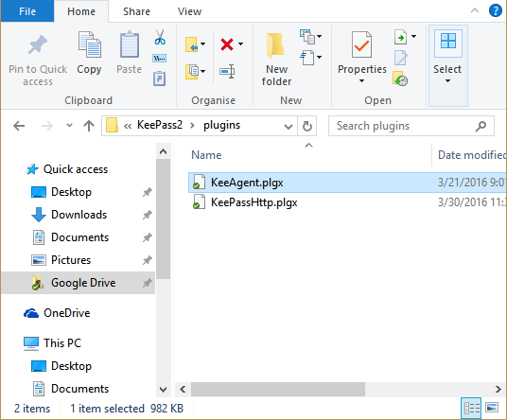Switch to Details view layout

pyautogui.click(x=471, y=409)
